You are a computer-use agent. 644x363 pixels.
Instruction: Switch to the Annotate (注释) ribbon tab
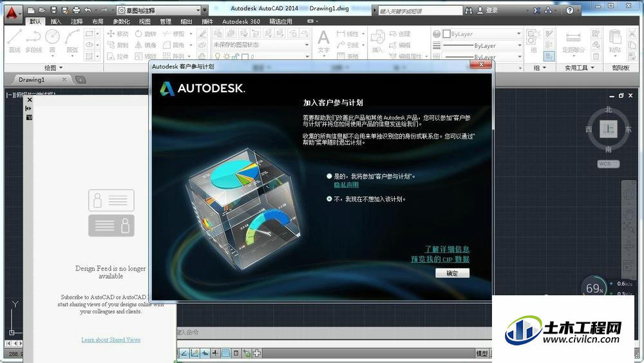pos(77,21)
